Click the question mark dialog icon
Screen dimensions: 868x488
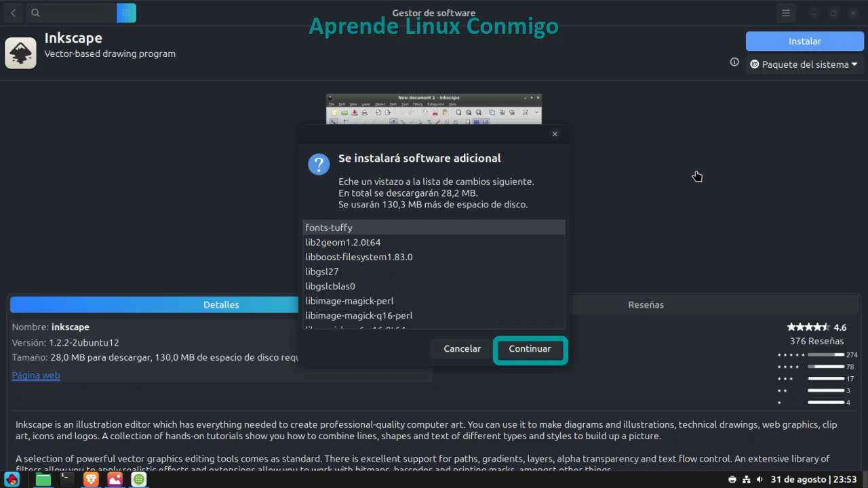tap(319, 164)
